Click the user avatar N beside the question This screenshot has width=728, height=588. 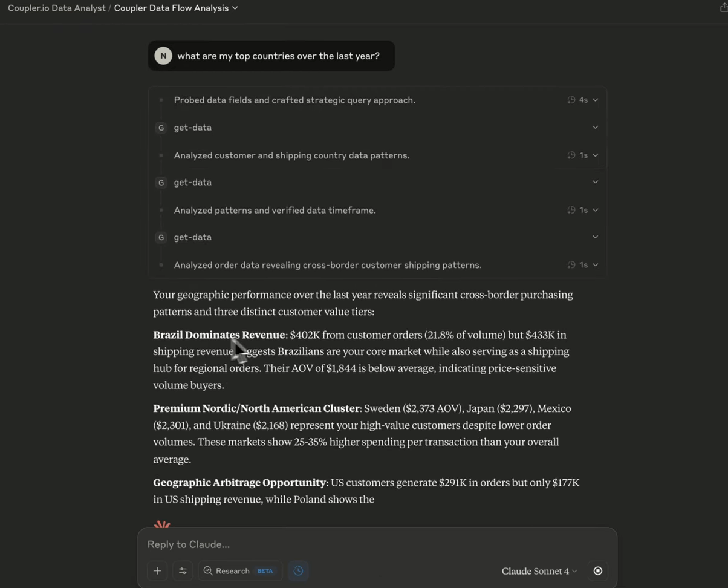163,56
